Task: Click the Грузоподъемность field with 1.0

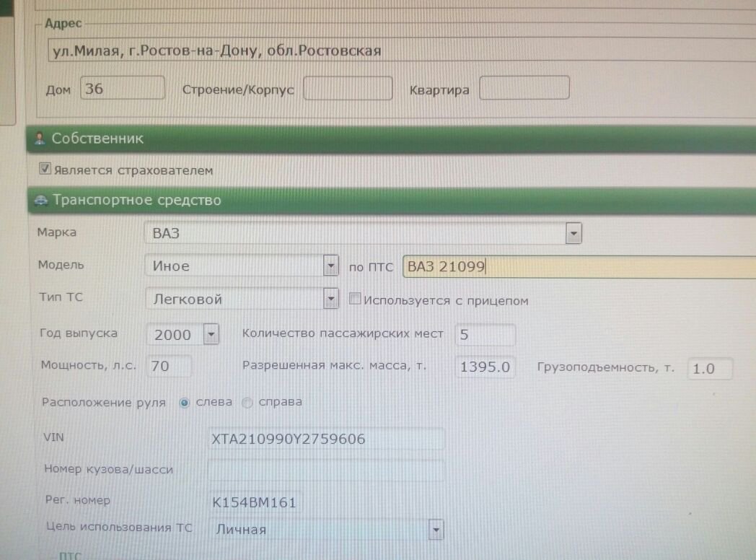Action: 710,369
